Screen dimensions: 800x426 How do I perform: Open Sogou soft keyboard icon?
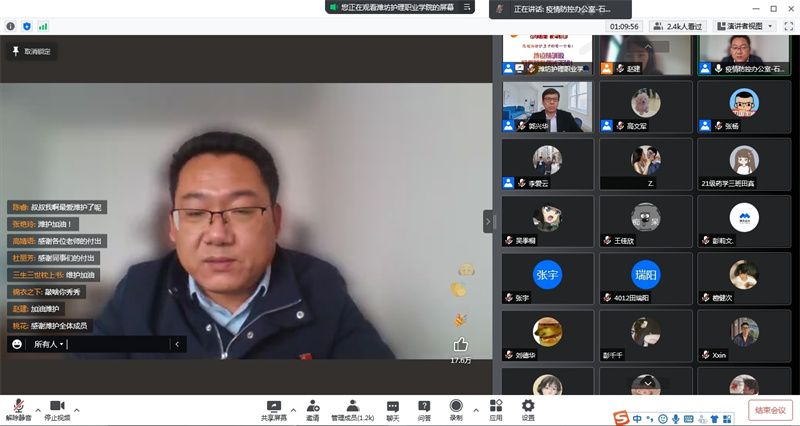click(x=689, y=419)
